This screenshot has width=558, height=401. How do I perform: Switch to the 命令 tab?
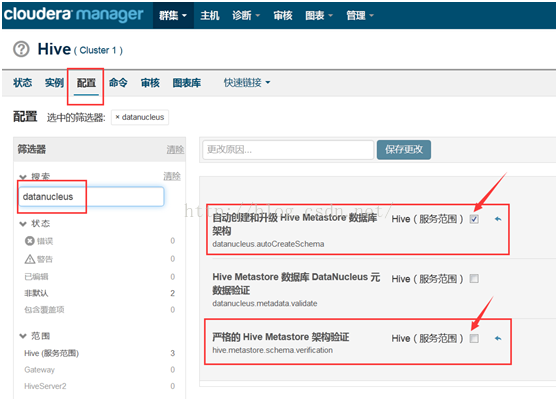pyautogui.click(x=118, y=83)
